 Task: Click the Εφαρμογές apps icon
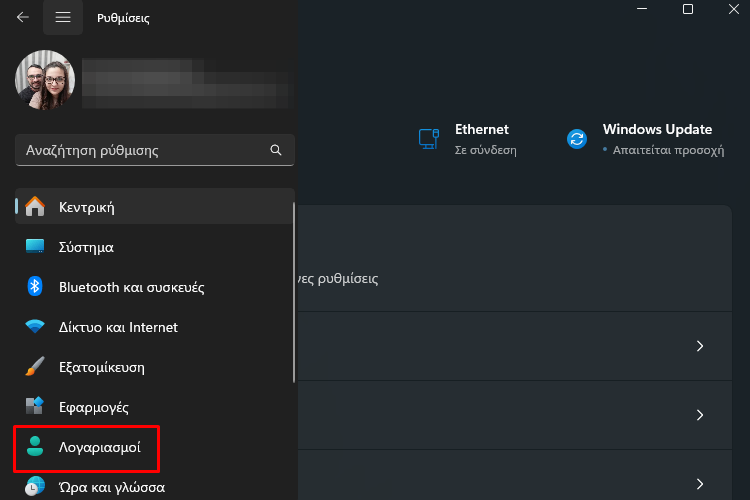coord(35,407)
